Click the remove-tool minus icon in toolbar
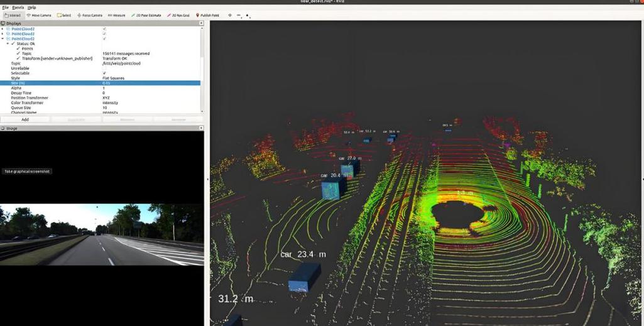Screen dimensions: 644x326 (x=239, y=15)
